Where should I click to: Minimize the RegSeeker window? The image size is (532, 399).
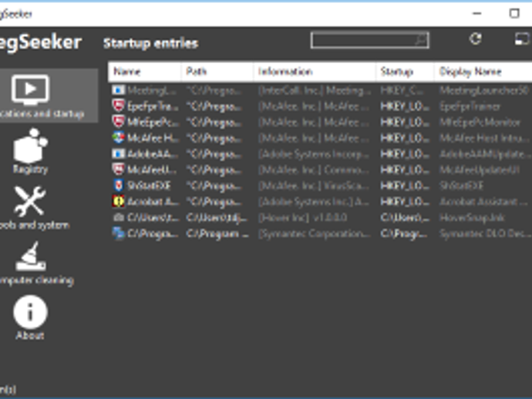tap(476, 14)
